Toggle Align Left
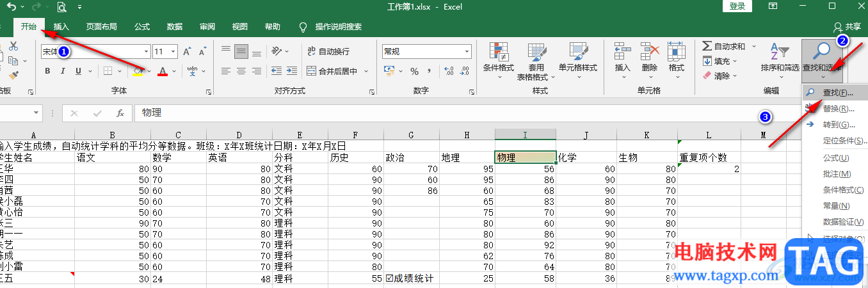The height and width of the screenshot is (288, 868). click(225, 71)
